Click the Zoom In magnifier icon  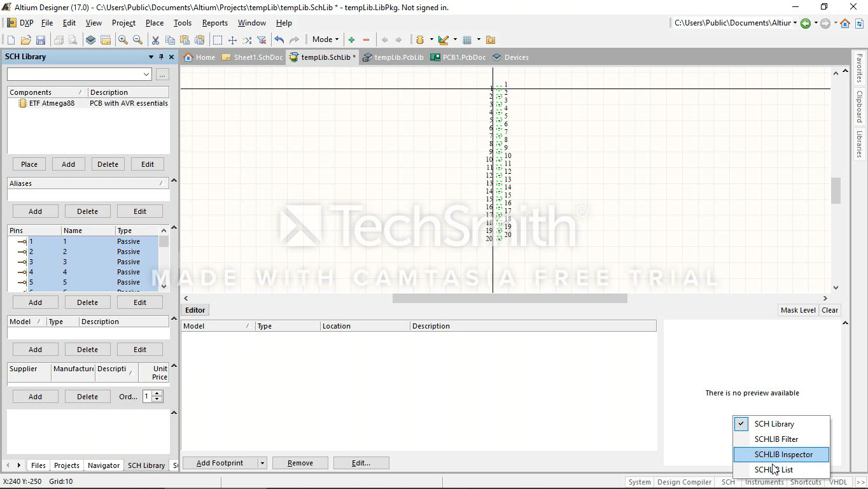coord(123,40)
